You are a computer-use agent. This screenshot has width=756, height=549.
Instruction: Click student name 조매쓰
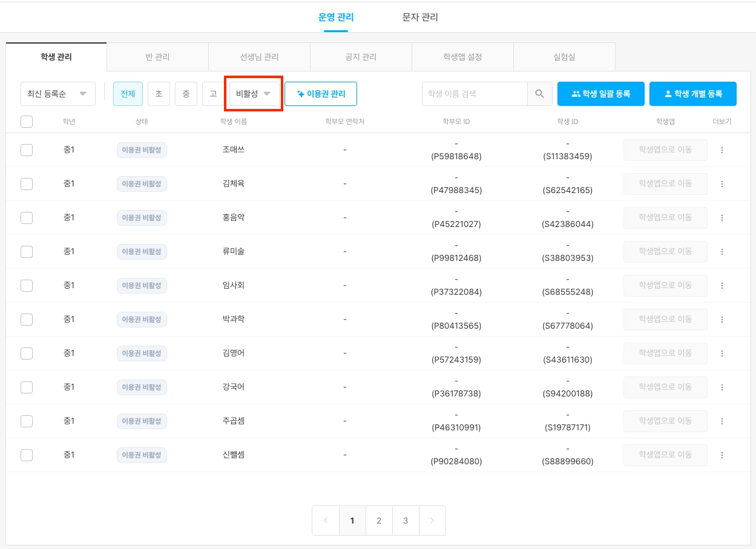point(234,150)
